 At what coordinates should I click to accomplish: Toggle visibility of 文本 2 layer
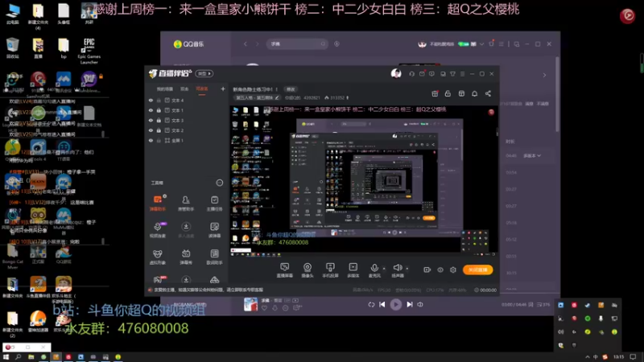[x=151, y=130]
